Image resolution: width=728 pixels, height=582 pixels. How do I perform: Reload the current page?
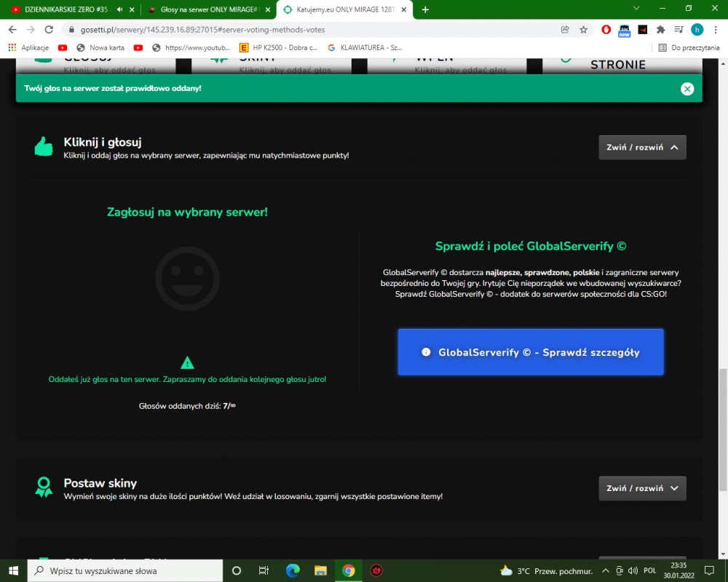coord(49,30)
